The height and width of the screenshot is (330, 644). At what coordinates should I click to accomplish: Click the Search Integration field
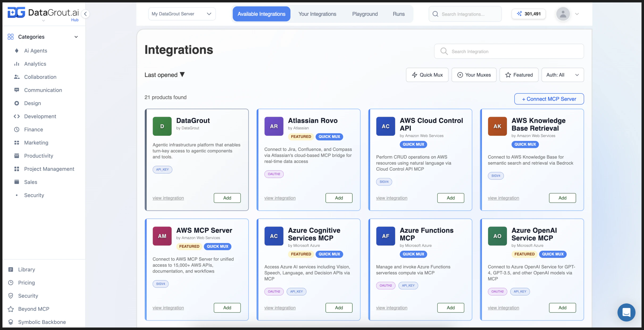[508, 51]
